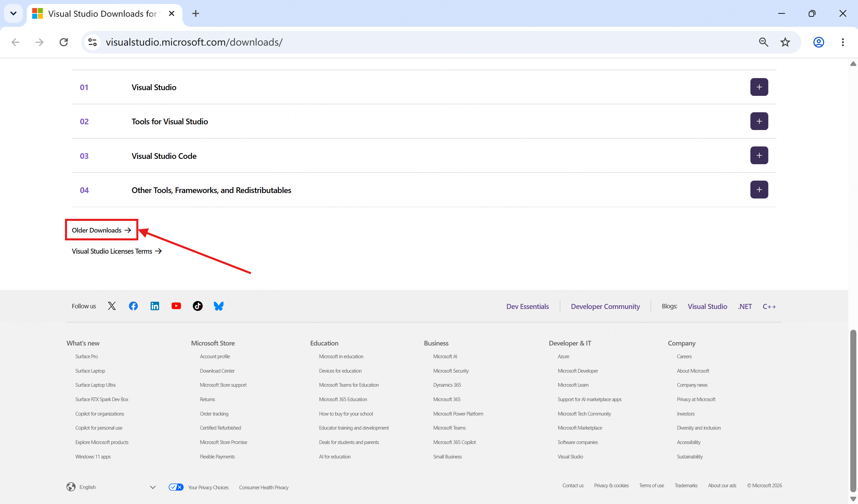Image resolution: width=858 pixels, height=504 pixels.
Task: Reload the page with the refresh icon
Action: click(64, 42)
